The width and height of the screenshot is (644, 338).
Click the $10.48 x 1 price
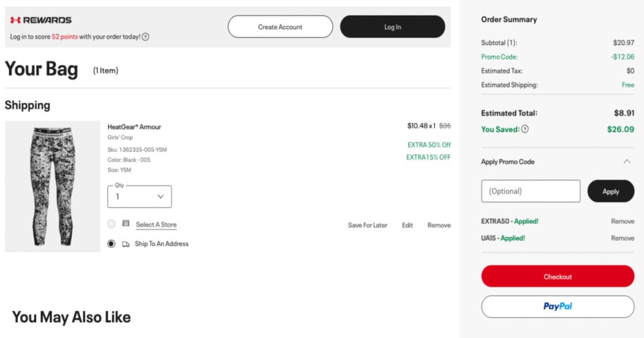pyautogui.click(x=422, y=126)
